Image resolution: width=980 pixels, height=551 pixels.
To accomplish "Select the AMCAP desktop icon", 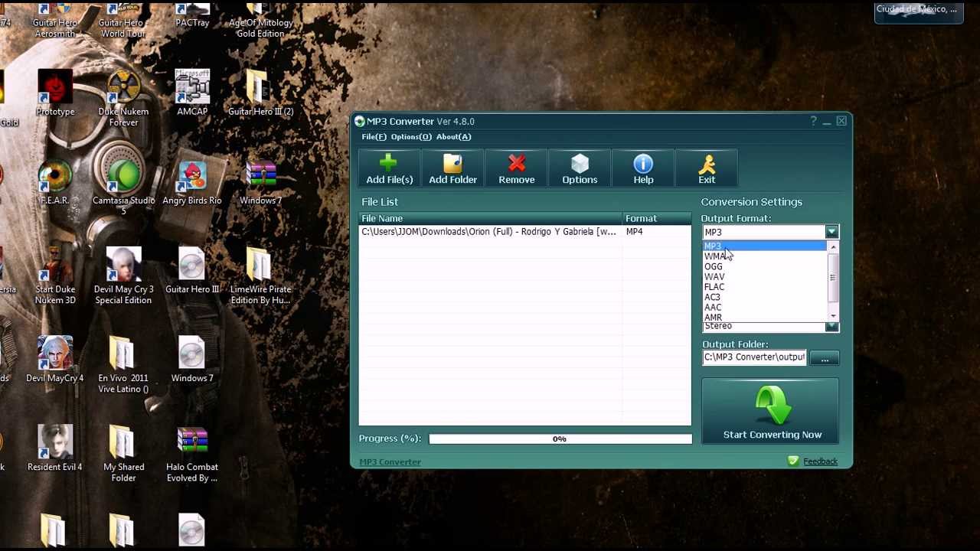I will [192, 93].
